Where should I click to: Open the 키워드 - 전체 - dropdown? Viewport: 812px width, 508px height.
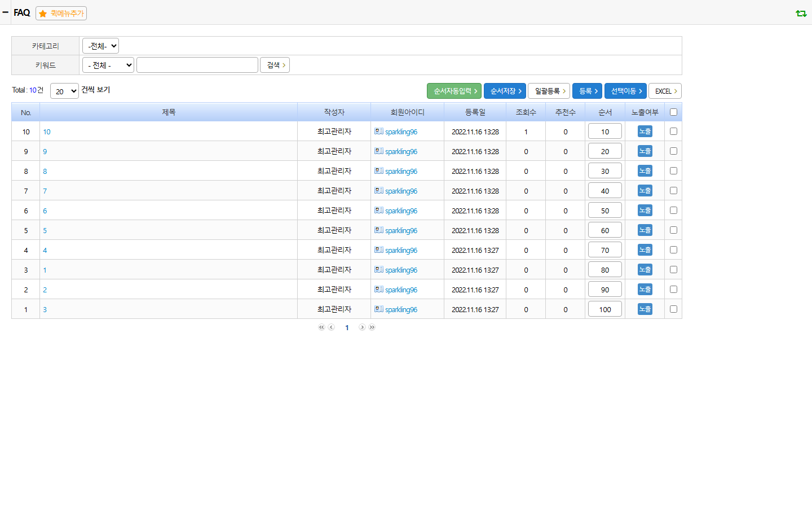108,65
